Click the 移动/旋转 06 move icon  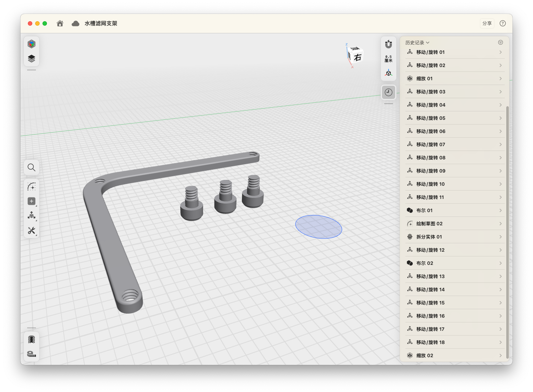(x=410, y=131)
